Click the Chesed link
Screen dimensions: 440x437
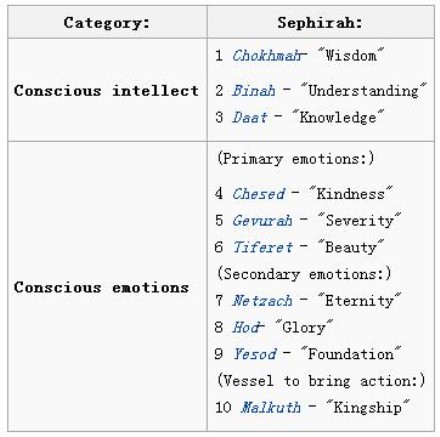tap(259, 194)
